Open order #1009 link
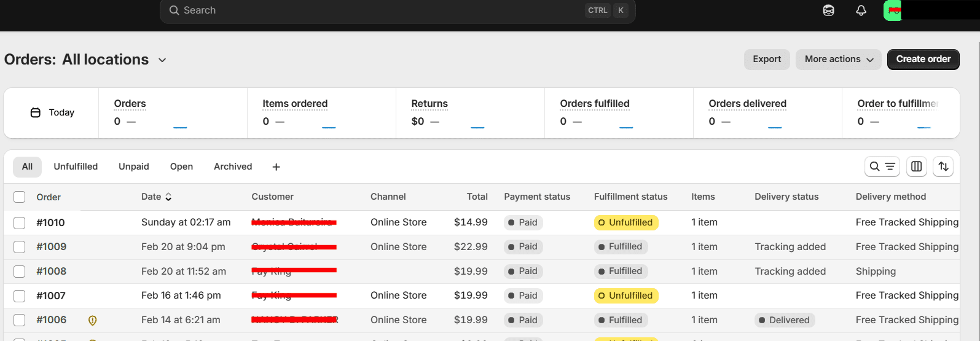Image resolution: width=980 pixels, height=341 pixels. pyautogui.click(x=52, y=246)
